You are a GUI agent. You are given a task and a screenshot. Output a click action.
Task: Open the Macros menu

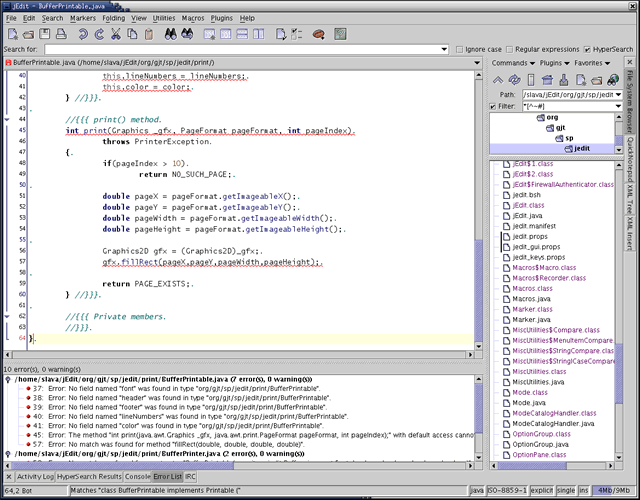point(193,18)
